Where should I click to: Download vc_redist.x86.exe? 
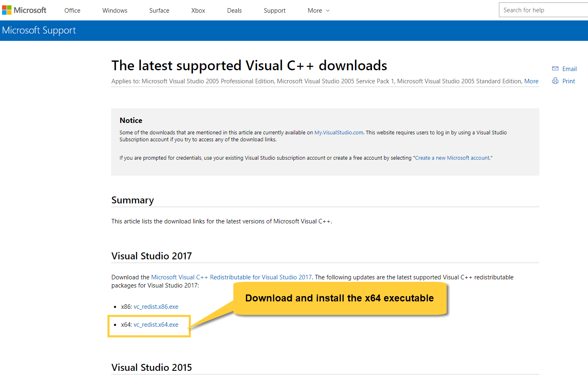click(156, 307)
